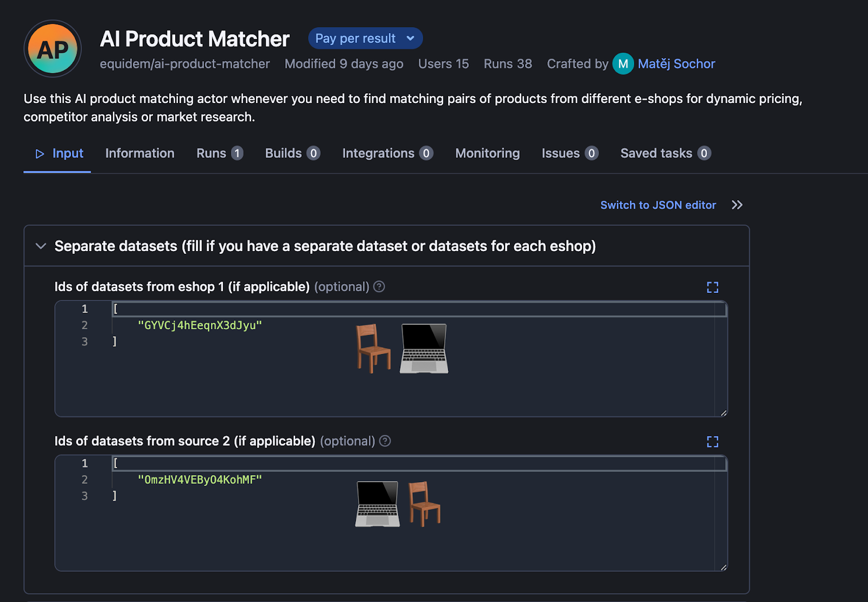Image resolution: width=868 pixels, height=602 pixels.
Task: Open the help tooltip for eshop 1 datasets
Action: 379,287
